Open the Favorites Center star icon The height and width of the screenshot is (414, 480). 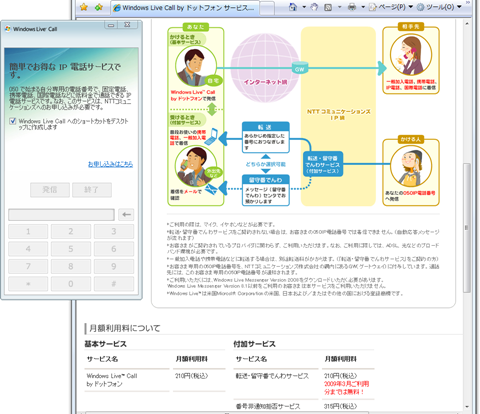(x=84, y=7)
